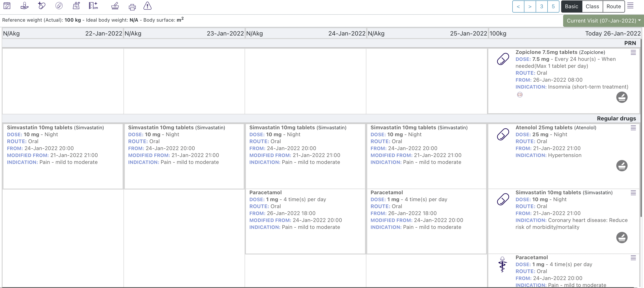Open the medication calendar icon
The height and width of the screenshot is (288, 644).
pyautogui.click(x=7, y=6)
